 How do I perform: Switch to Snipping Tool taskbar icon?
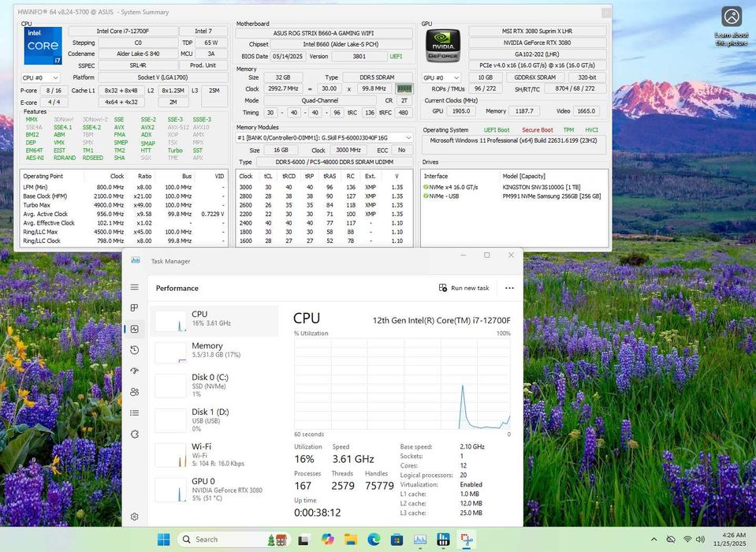(x=466, y=539)
